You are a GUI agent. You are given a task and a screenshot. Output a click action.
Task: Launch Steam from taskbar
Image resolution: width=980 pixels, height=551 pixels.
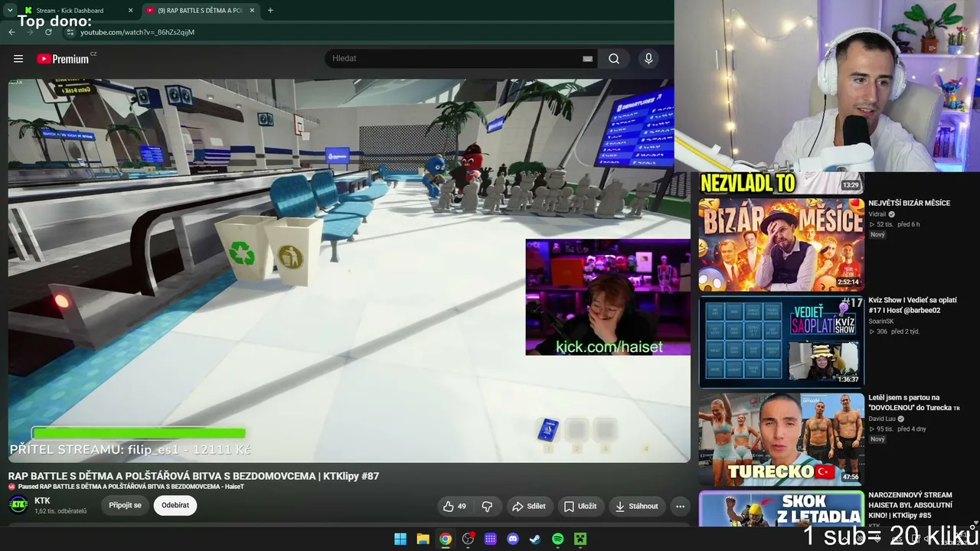coord(535,539)
